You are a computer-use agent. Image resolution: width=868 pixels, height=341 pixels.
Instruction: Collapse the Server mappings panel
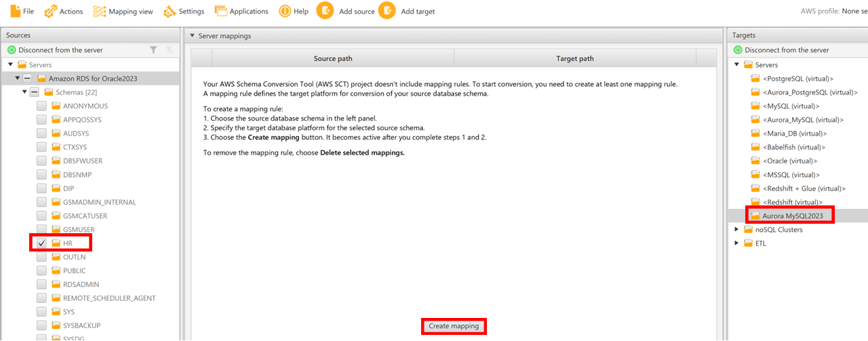click(192, 35)
